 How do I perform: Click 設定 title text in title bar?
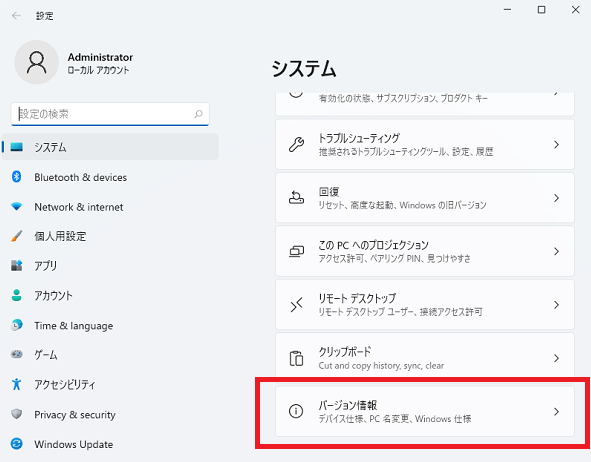click(x=44, y=16)
